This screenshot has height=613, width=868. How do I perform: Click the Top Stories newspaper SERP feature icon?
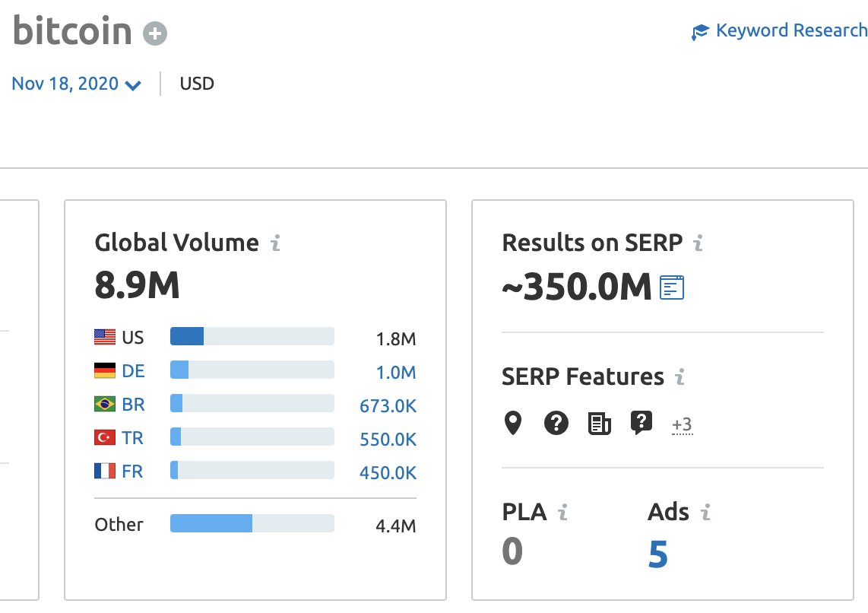599,424
